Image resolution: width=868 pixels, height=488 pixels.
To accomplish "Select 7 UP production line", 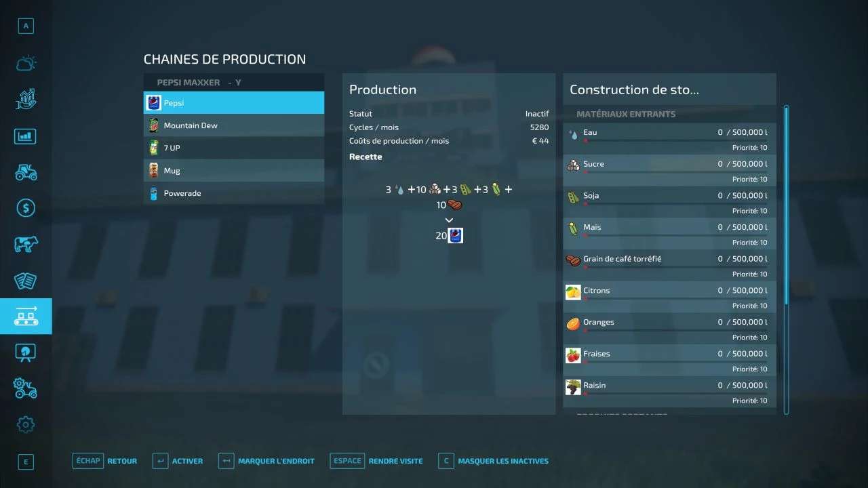I will click(233, 148).
